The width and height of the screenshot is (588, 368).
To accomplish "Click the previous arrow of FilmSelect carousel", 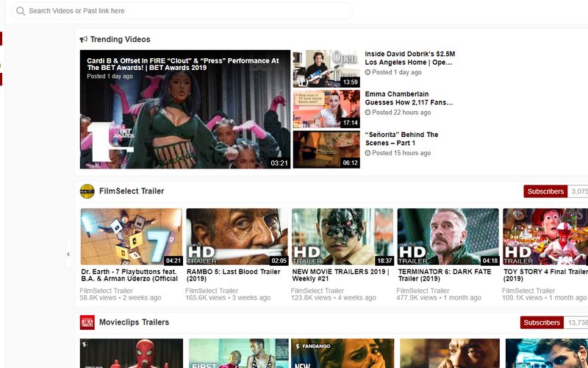I will coord(68,254).
